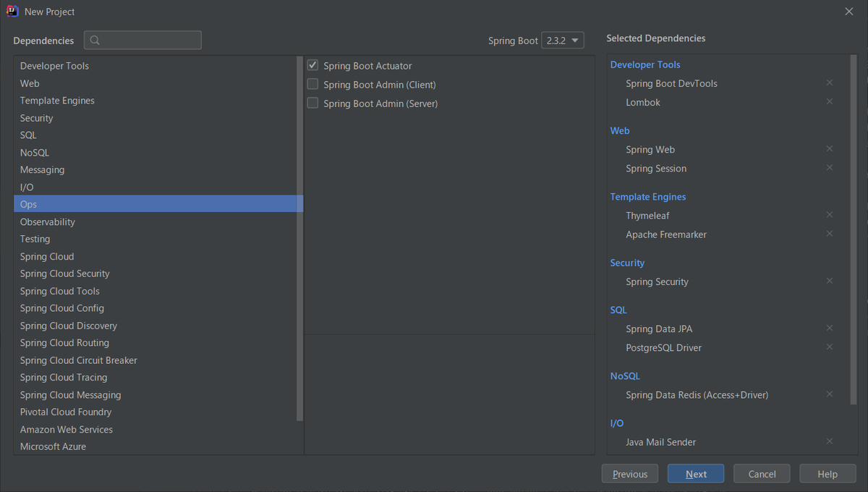The width and height of the screenshot is (868, 492).
Task: Select Spring Cloud Tracing category
Action: (x=155, y=378)
